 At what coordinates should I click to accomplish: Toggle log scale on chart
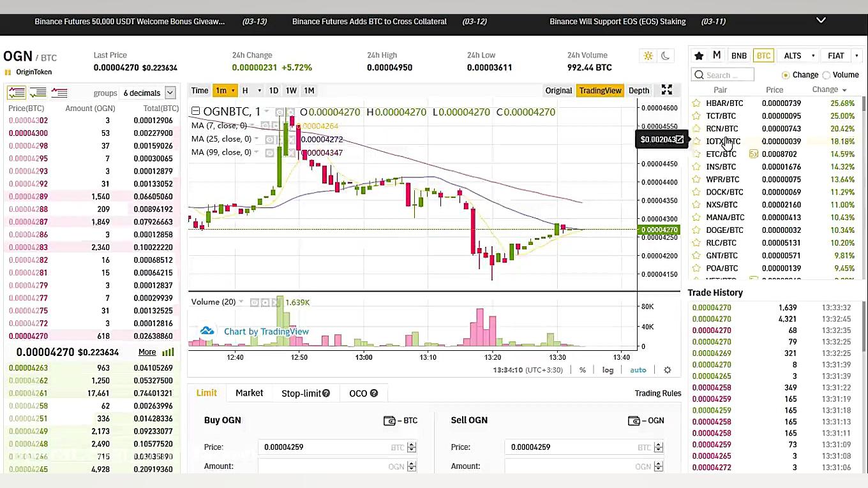[608, 370]
